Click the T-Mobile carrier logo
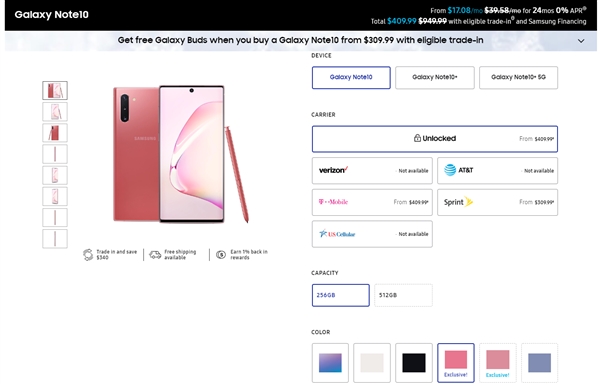The width and height of the screenshot is (600, 384). tap(333, 202)
